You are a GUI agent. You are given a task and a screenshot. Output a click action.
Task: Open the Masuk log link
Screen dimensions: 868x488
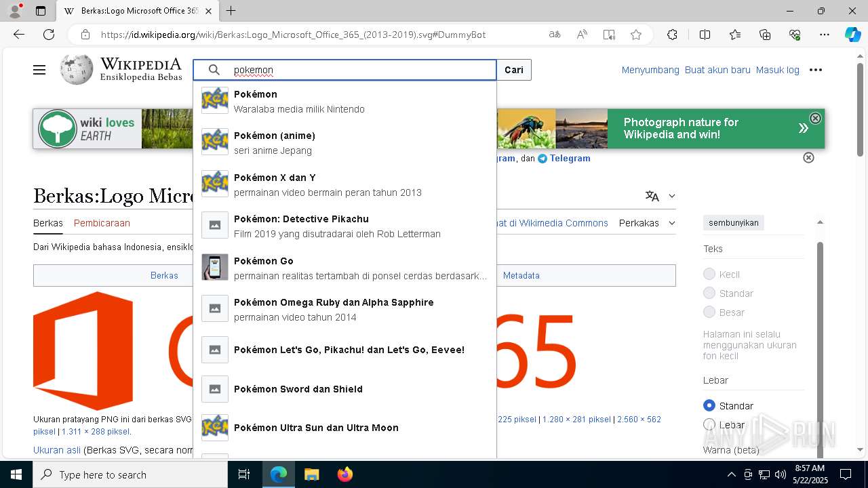(778, 70)
